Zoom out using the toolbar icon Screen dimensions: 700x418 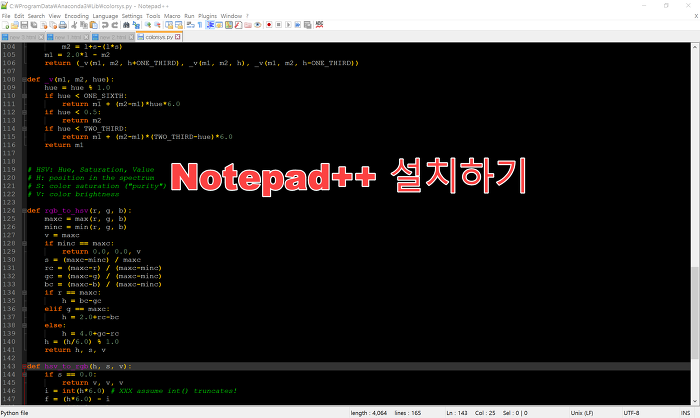[x=157, y=25]
